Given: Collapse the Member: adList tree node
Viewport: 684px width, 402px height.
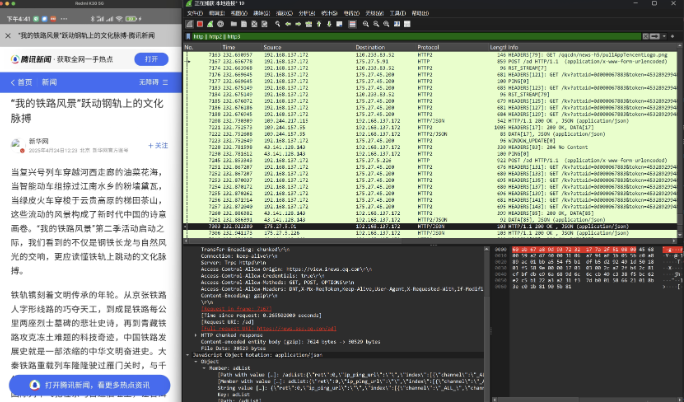Looking at the screenshot, I should [203, 368].
